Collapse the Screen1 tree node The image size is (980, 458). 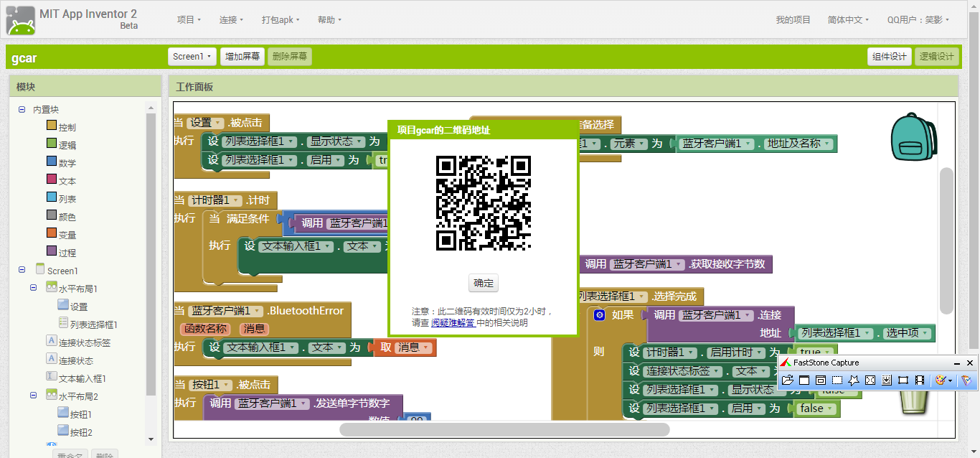(22, 270)
